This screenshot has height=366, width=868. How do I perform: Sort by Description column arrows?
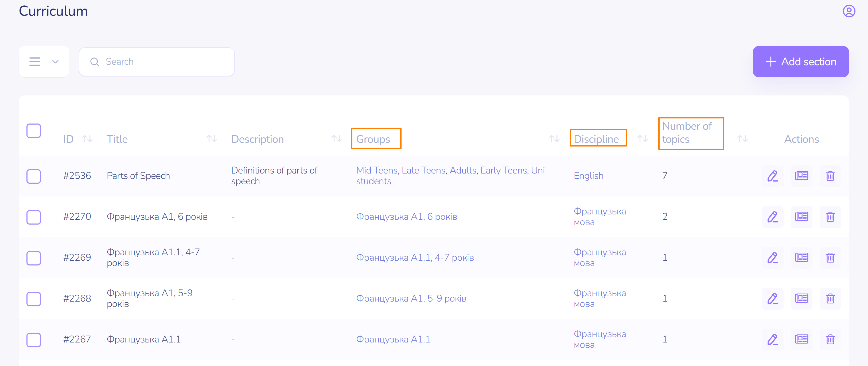336,139
